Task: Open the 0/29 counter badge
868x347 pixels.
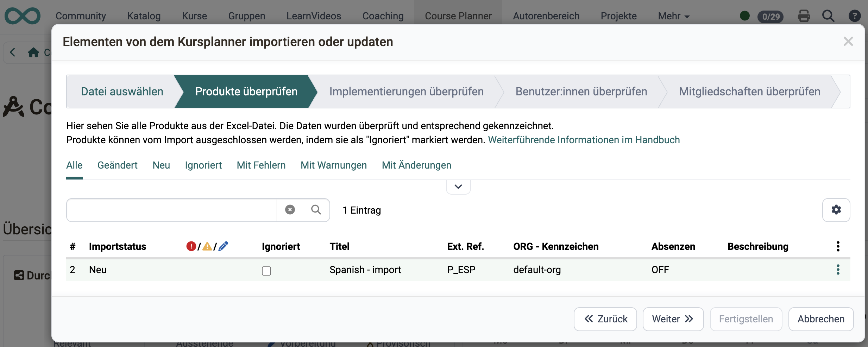Action: pyautogui.click(x=770, y=17)
